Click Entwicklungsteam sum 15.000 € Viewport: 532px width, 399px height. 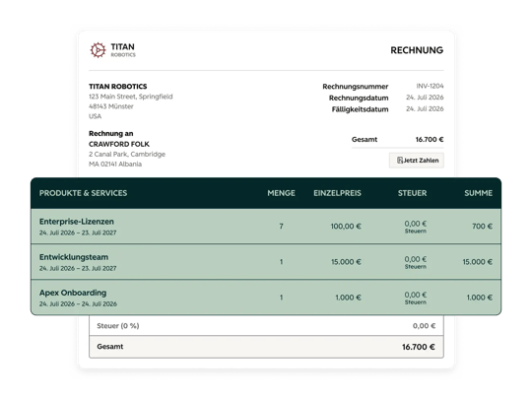(x=478, y=262)
